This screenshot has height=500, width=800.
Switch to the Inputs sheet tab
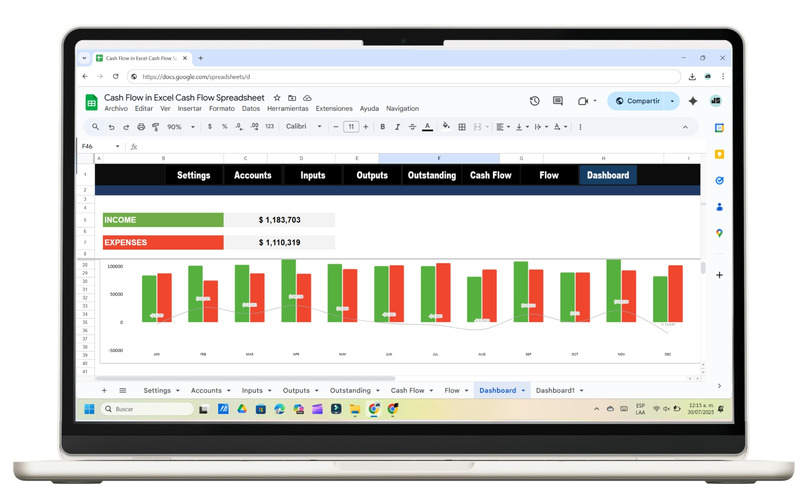(x=252, y=390)
